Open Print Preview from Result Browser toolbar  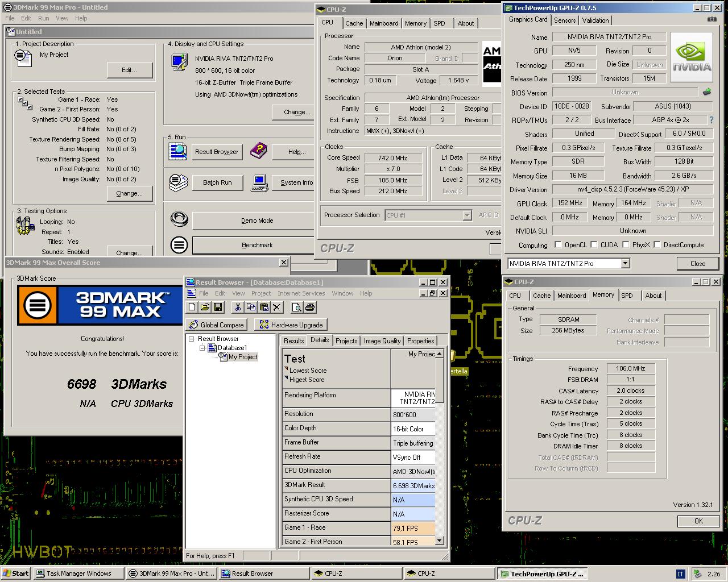click(x=296, y=307)
